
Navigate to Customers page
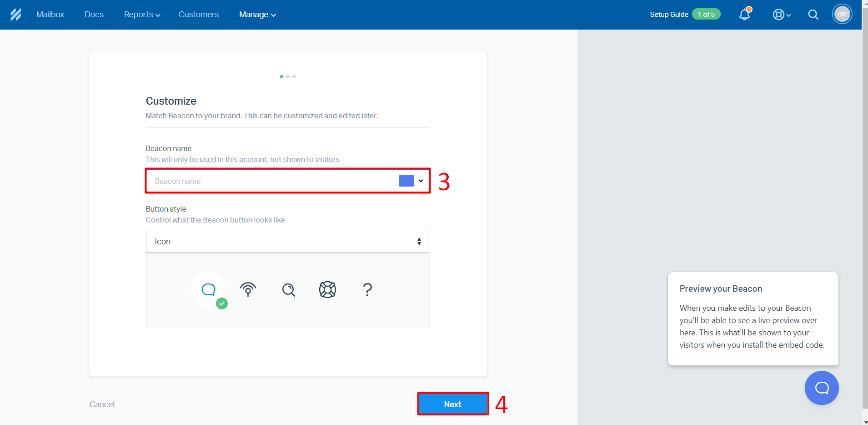coord(199,15)
